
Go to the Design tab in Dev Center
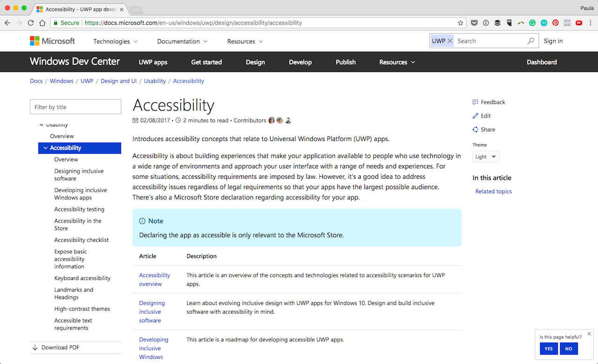pos(255,62)
